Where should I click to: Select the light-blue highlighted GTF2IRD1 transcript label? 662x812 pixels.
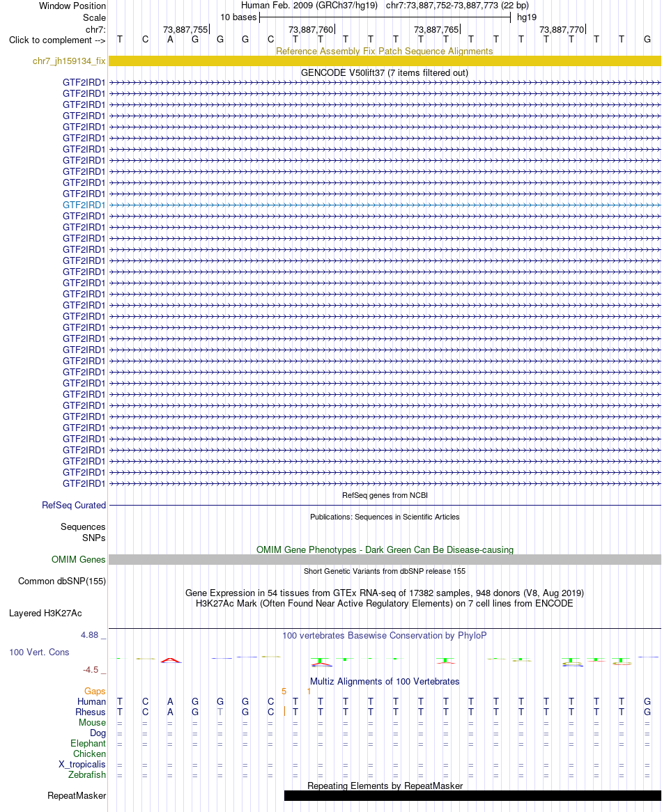click(x=84, y=205)
